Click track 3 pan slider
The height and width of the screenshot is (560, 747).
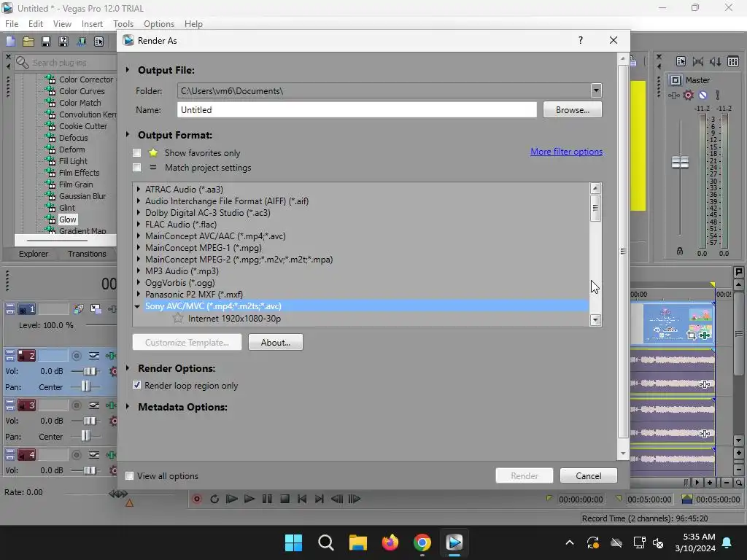click(x=85, y=436)
